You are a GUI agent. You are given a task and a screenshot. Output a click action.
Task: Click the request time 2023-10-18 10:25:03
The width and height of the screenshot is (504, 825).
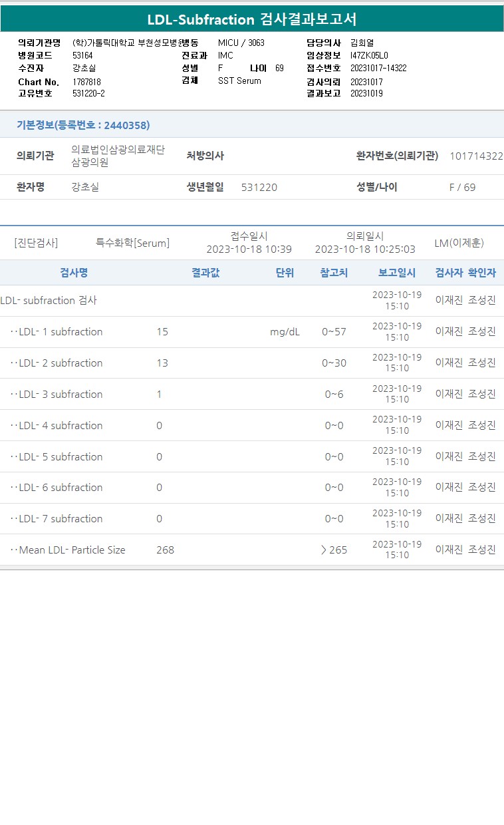[365, 249]
